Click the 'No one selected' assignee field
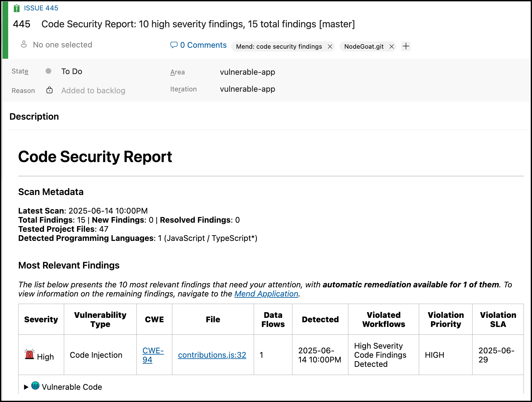 click(63, 45)
